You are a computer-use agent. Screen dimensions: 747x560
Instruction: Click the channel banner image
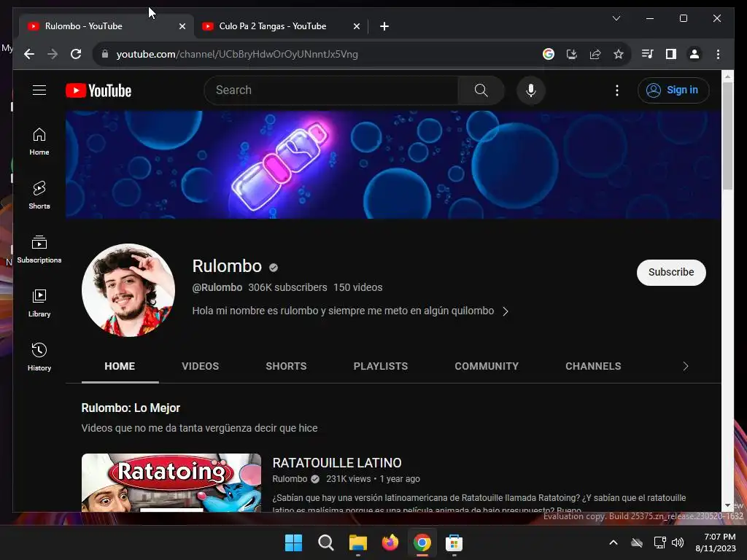(x=393, y=165)
